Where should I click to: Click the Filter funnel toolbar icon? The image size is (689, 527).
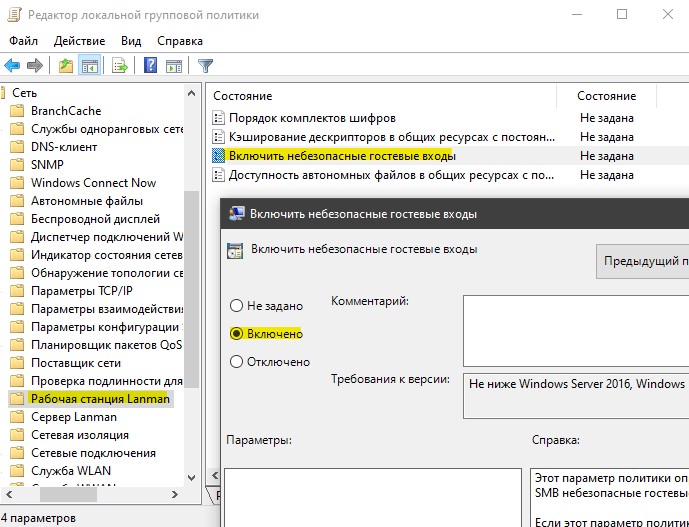click(x=205, y=66)
